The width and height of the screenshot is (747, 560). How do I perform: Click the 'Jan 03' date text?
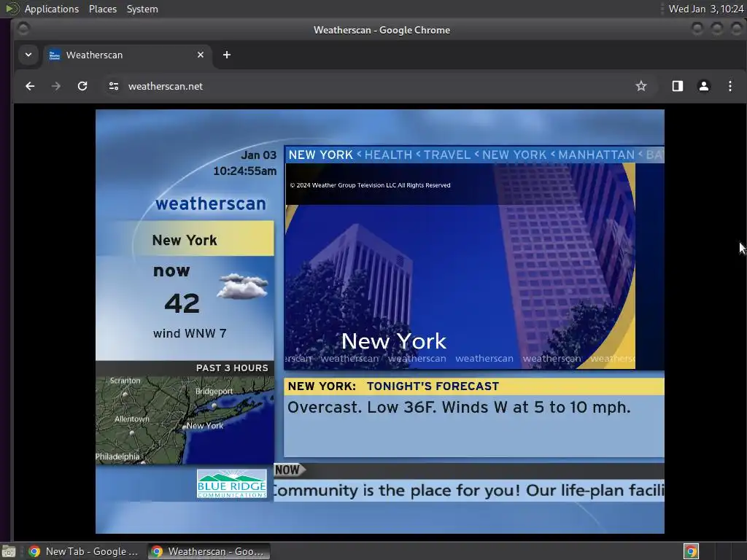coord(259,155)
